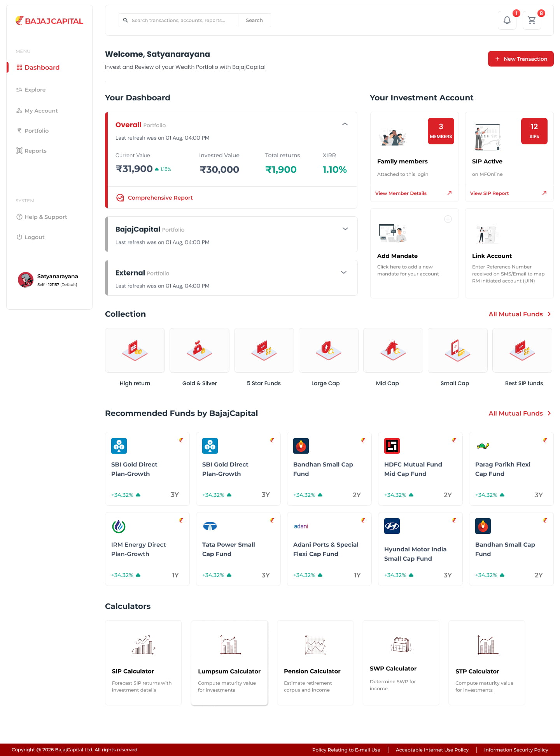The height and width of the screenshot is (756, 560).
Task: Click the Collection All Mutual Funds chevron
Action: pyautogui.click(x=549, y=314)
